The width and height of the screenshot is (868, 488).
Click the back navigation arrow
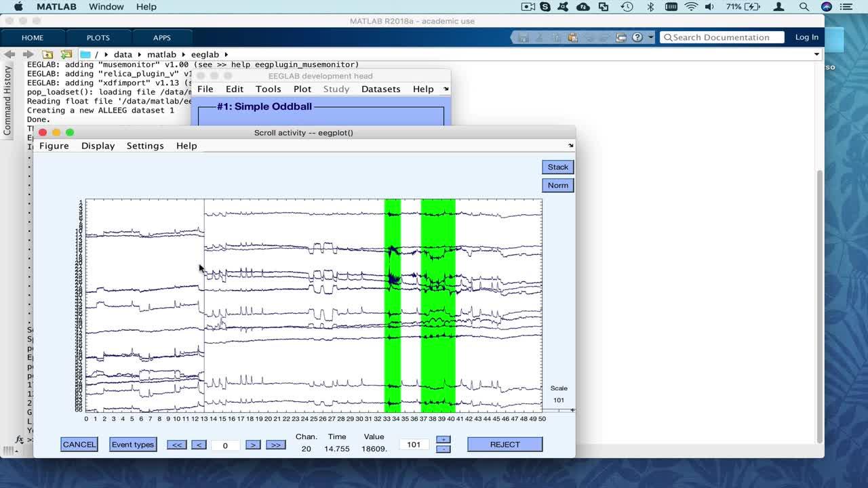click(9, 54)
